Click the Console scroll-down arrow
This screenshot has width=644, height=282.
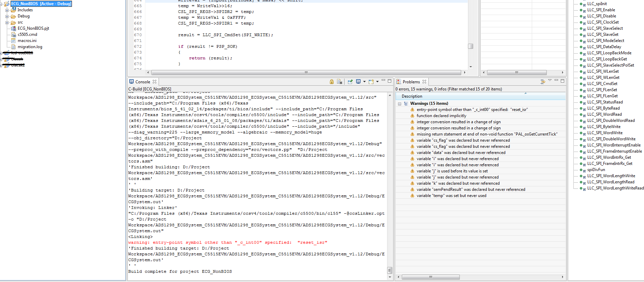(x=390, y=277)
